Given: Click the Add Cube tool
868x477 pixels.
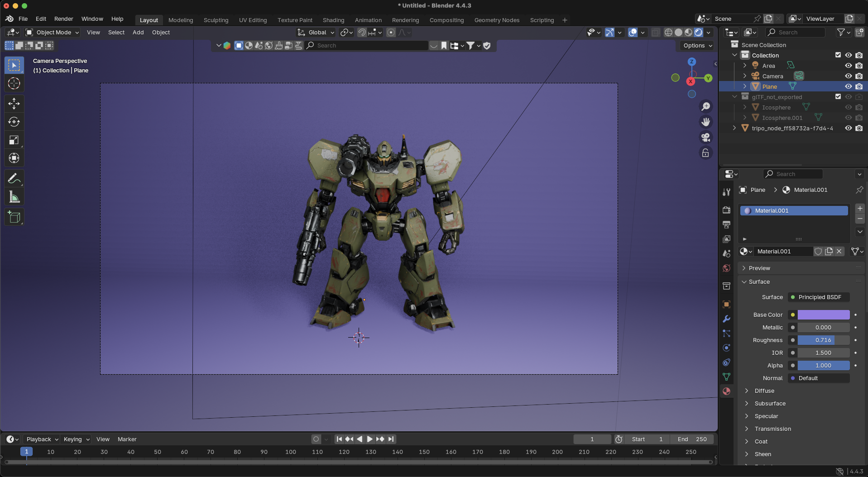Looking at the screenshot, I should (14, 217).
